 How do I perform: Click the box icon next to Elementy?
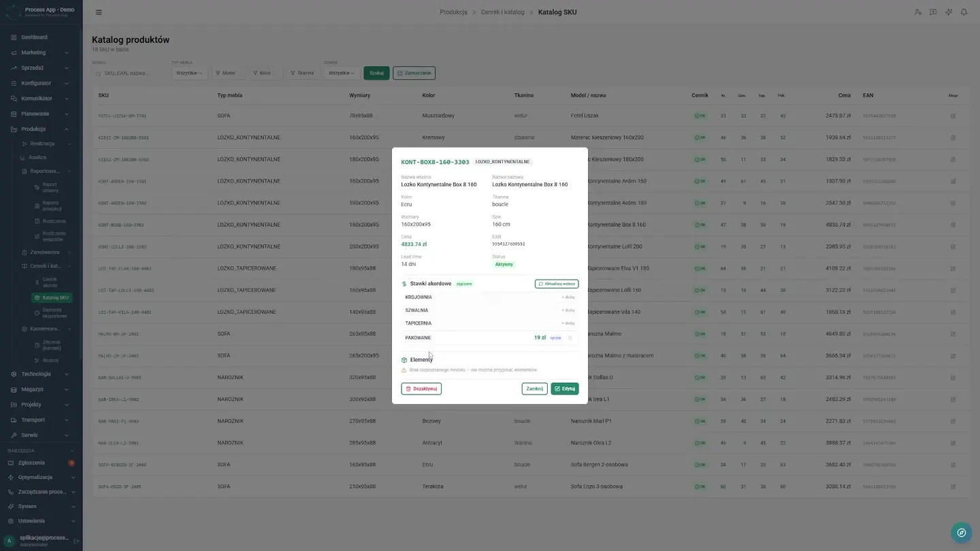pos(404,360)
